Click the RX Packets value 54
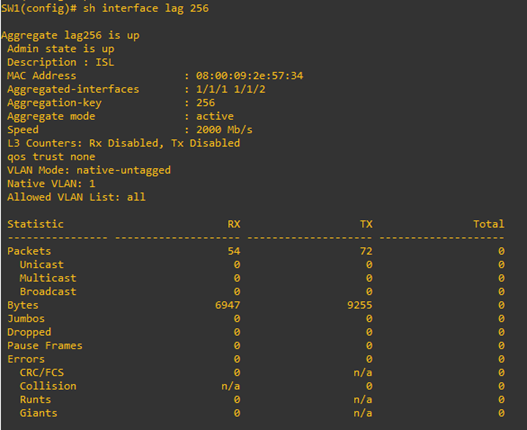 (x=234, y=251)
